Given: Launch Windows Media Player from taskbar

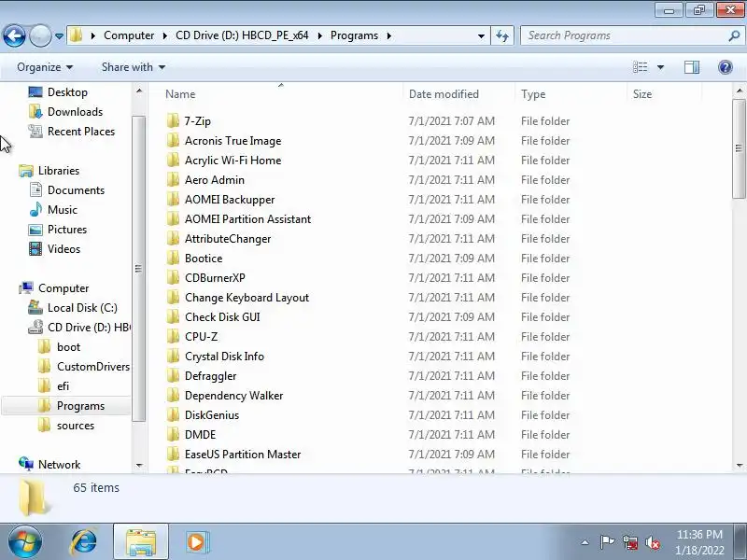Looking at the screenshot, I should click(x=196, y=542).
